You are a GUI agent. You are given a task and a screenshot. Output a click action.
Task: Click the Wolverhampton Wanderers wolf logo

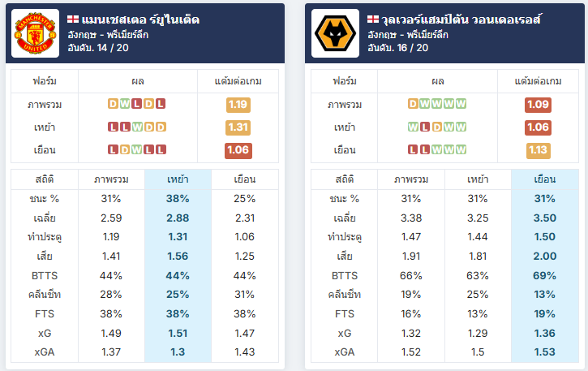pos(335,33)
